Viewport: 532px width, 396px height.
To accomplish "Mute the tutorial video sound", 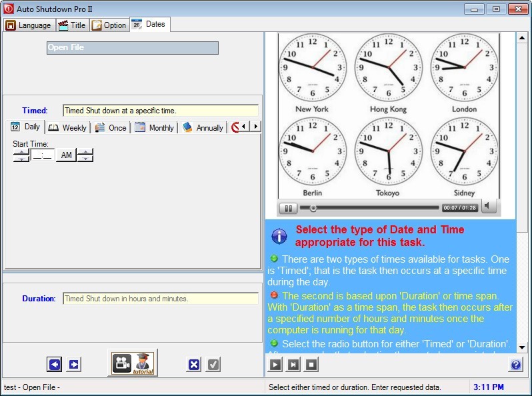I will (x=488, y=206).
